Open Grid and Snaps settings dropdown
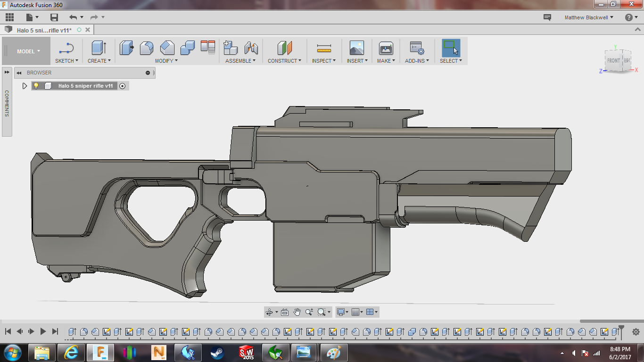This screenshot has height=362, width=644. [357, 312]
